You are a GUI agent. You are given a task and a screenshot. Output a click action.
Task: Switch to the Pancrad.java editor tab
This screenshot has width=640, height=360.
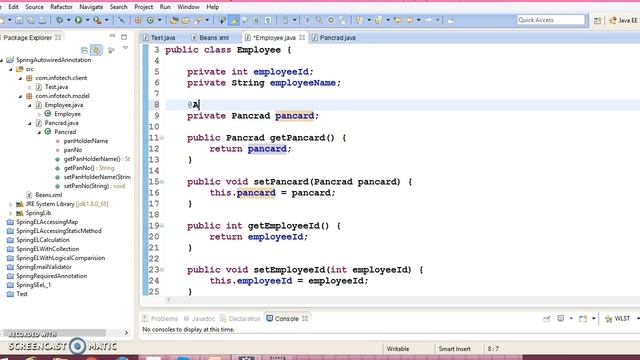(333, 38)
